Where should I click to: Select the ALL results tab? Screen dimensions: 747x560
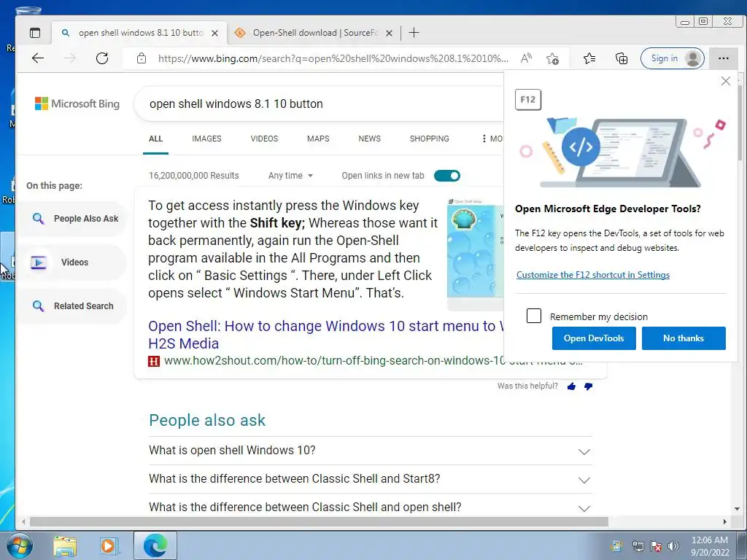click(156, 139)
